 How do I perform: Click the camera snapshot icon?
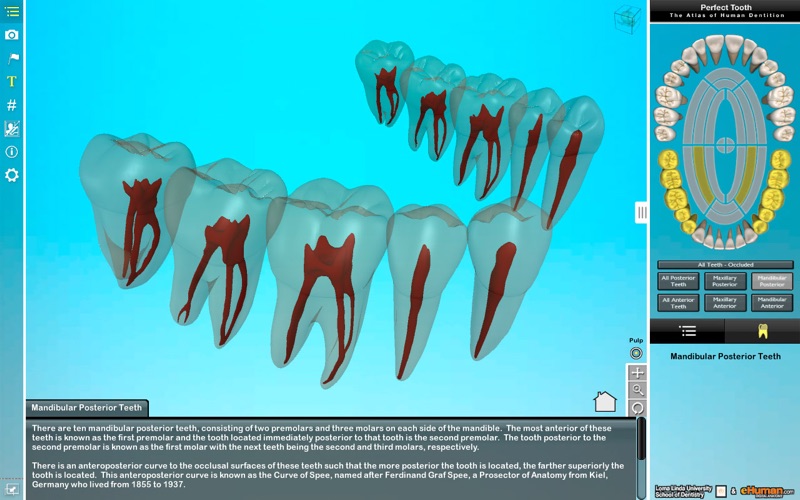point(12,35)
